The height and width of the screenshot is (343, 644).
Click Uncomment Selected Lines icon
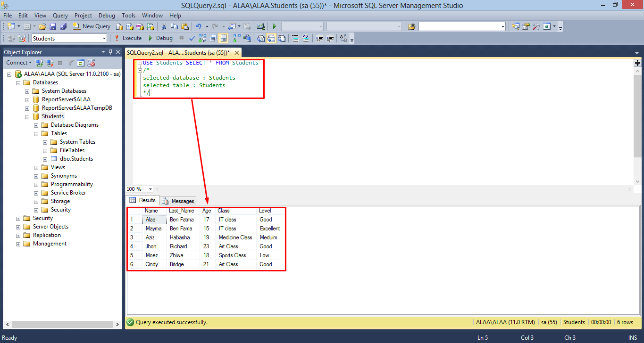(x=306, y=38)
